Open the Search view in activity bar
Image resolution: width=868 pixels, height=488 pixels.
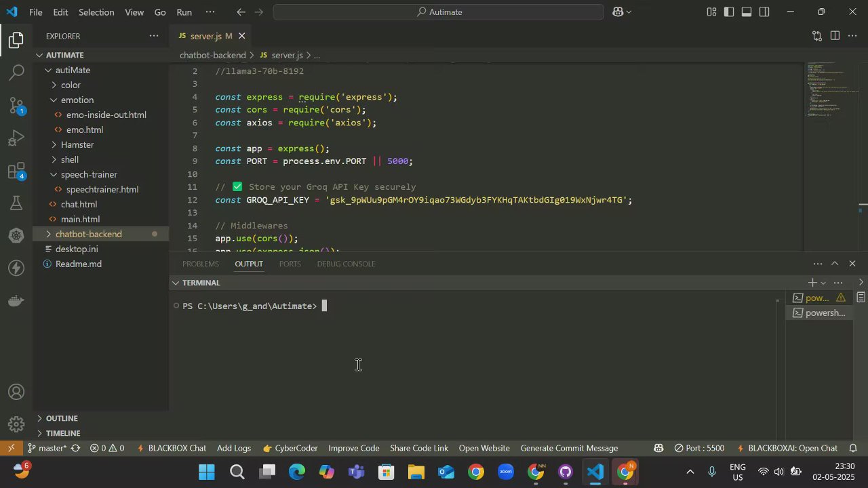[17, 72]
